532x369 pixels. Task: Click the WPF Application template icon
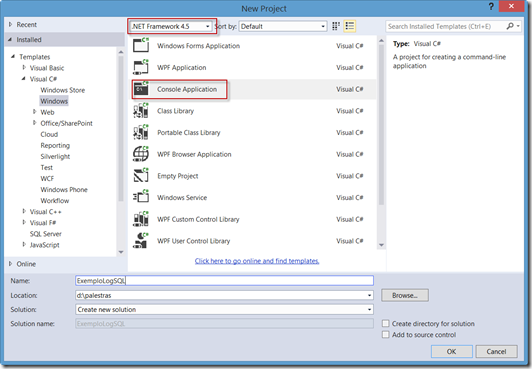141,67
